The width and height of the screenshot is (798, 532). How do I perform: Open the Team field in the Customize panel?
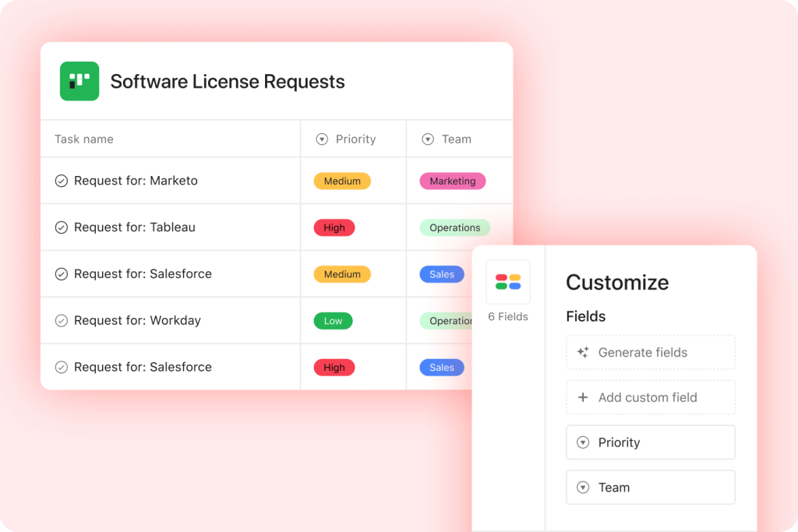[x=651, y=488]
